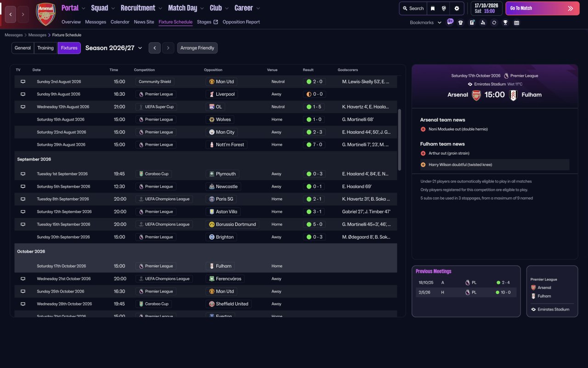588x368 pixels.
Task: Select the 18/10/25 previous meeting row
Action: point(466,282)
